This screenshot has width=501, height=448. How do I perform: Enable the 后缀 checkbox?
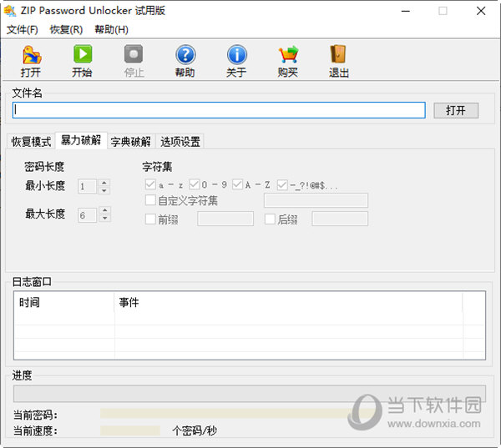(x=270, y=219)
